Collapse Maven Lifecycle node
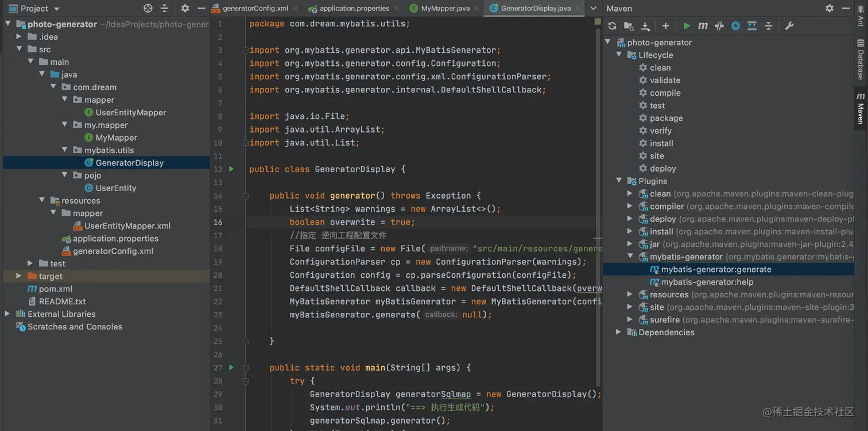The height and width of the screenshot is (431, 868). [619, 55]
